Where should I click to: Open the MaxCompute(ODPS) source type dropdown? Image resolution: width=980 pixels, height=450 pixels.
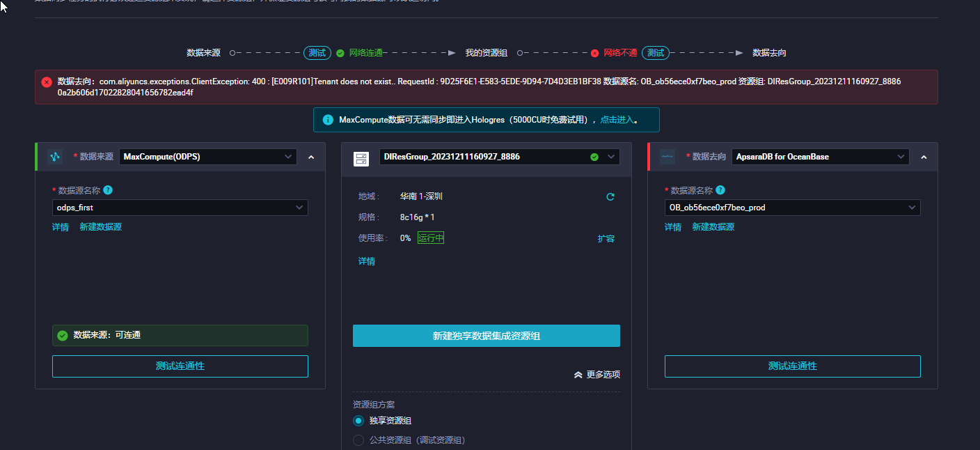tap(208, 157)
